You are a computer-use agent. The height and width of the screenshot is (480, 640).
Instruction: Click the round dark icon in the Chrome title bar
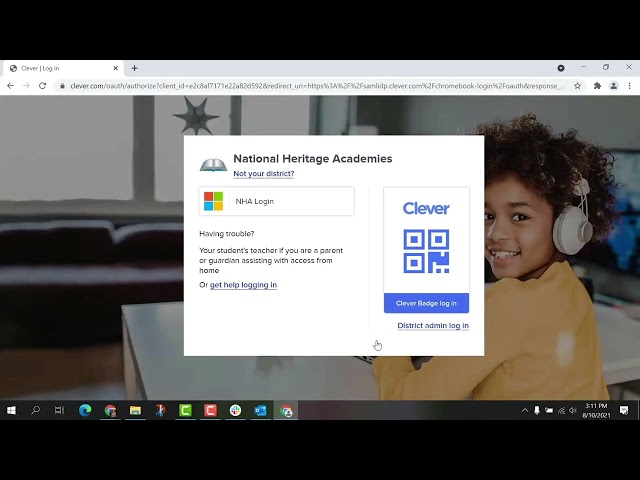click(561, 68)
